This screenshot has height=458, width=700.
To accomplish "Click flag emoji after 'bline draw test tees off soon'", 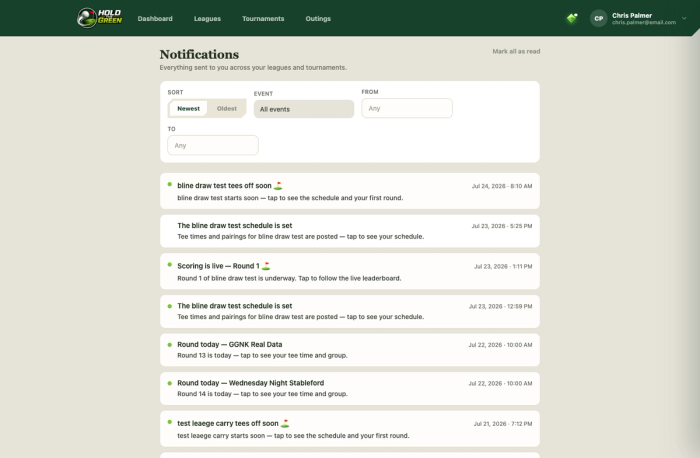I will tap(278, 185).
